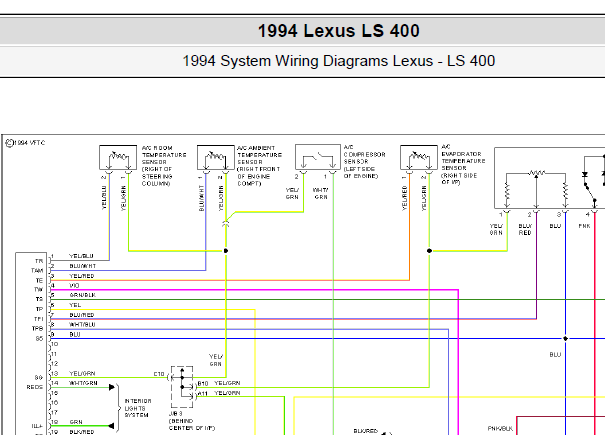Viewport: 605px width, 435px height.
Task: Select the A/C Compressor Sensor switch symbol box
Action: 318,157
